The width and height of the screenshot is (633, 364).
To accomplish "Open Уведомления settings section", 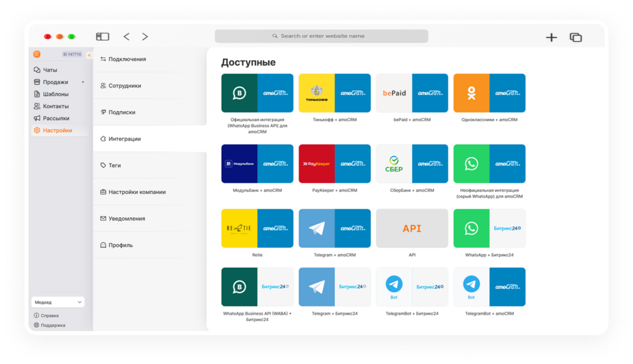I will 150,218.
